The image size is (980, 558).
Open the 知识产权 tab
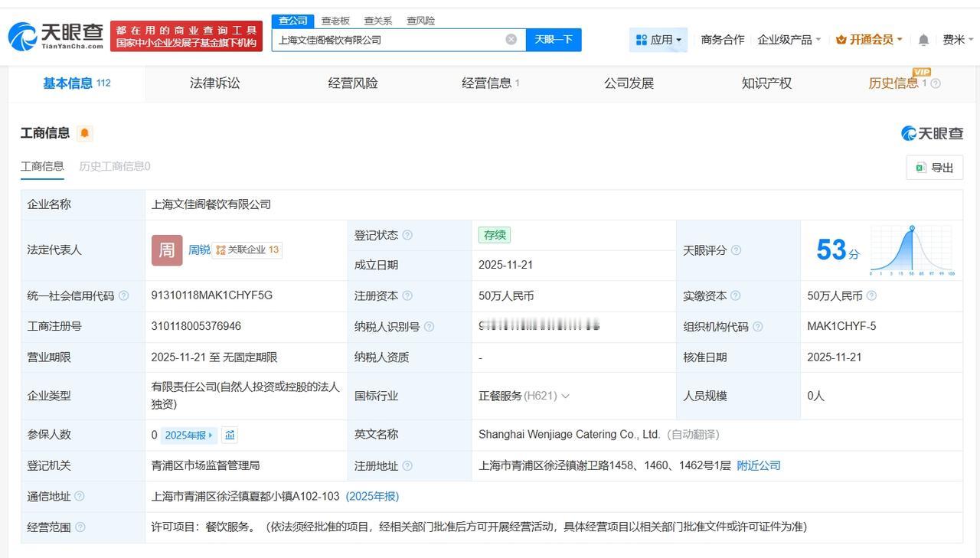click(x=766, y=83)
